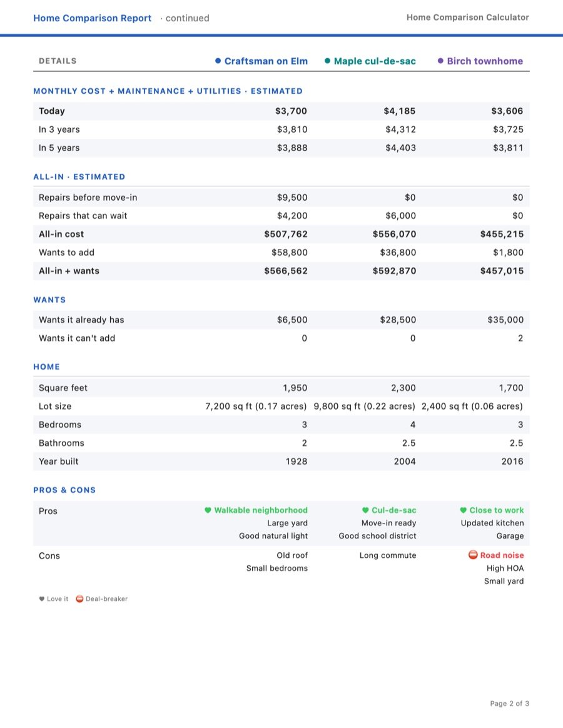Click the Bathrooms row label
Screen dimensions: 563x728
[61, 443]
